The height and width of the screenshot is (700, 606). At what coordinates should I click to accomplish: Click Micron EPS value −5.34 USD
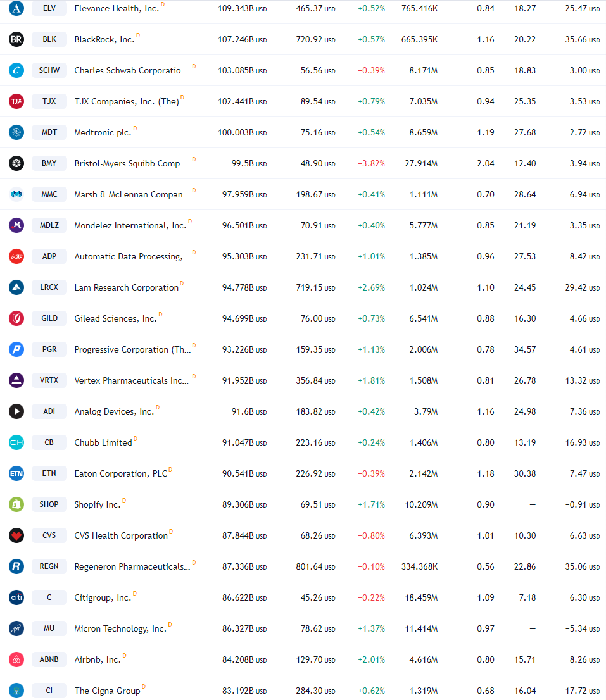[x=583, y=629]
